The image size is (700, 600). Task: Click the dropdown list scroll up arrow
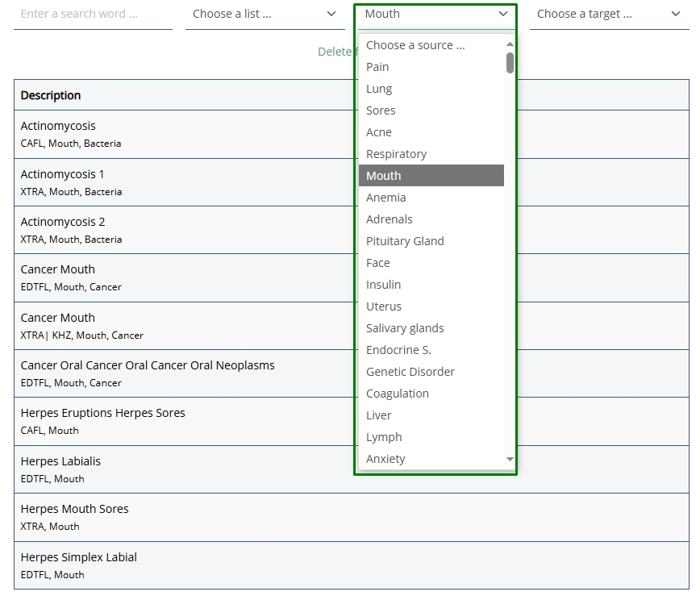click(510, 44)
